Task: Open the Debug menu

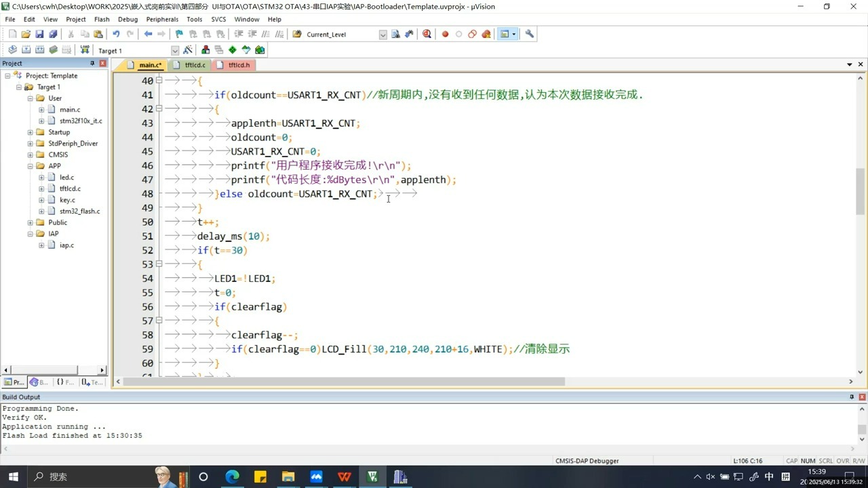Action: [127, 19]
